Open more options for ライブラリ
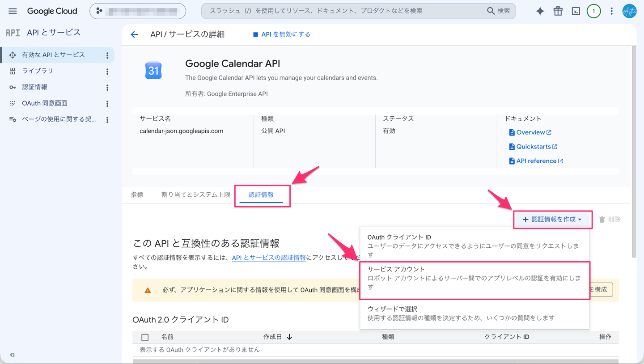The height and width of the screenshot is (364, 644). pyautogui.click(x=107, y=72)
